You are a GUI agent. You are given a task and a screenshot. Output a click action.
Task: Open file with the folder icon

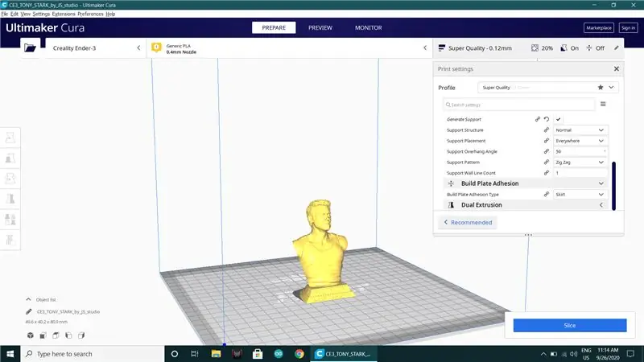pyautogui.click(x=30, y=48)
